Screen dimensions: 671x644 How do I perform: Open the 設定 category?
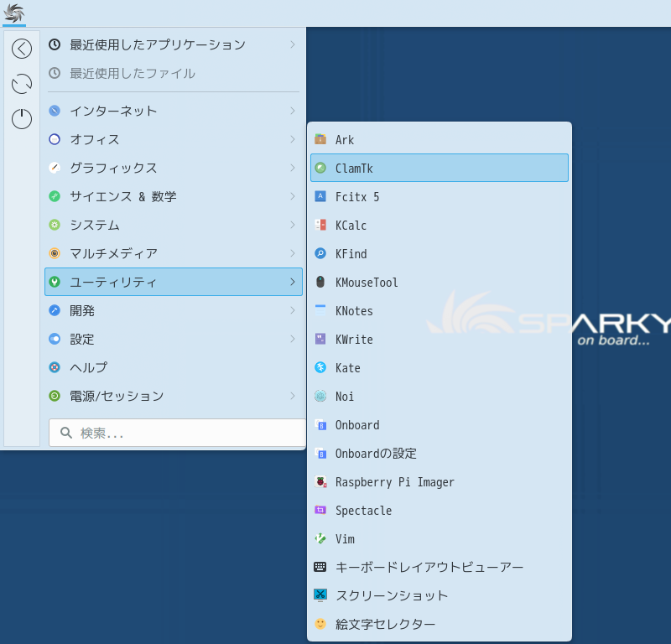click(x=174, y=339)
